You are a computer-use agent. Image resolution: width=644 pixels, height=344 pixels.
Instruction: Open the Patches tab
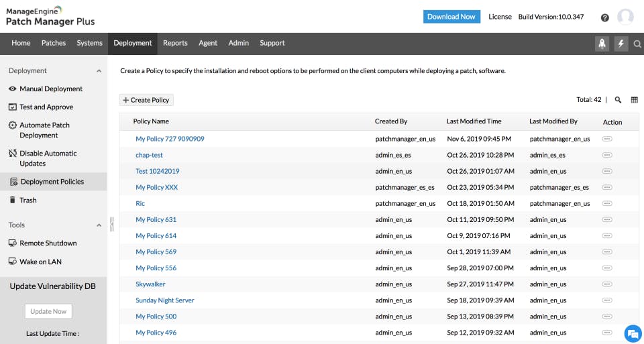click(x=54, y=43)
